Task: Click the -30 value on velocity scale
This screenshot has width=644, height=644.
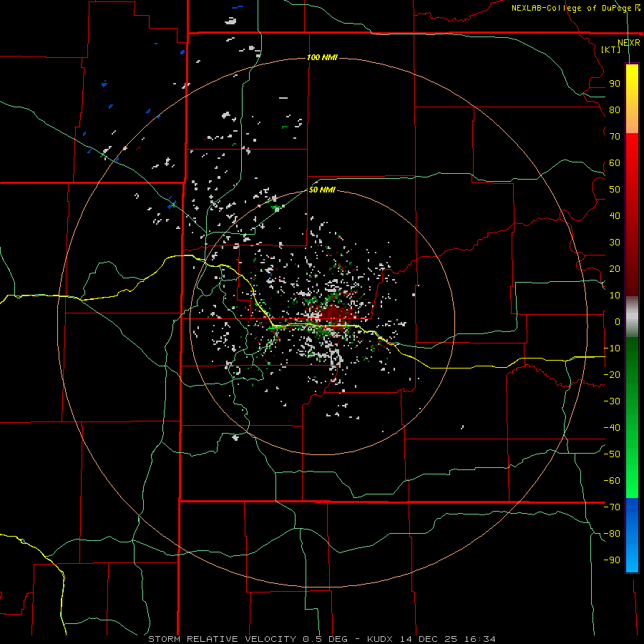Action: tap(612, 401)
